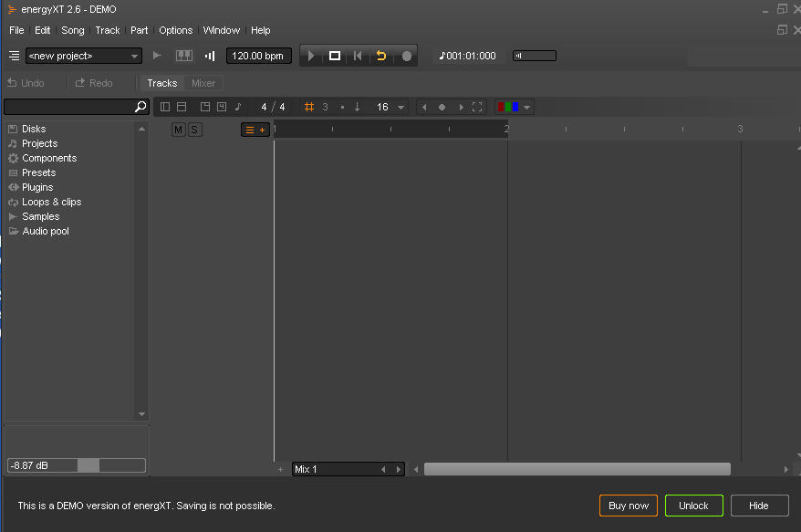Click the Unlock button

[693, 506]
